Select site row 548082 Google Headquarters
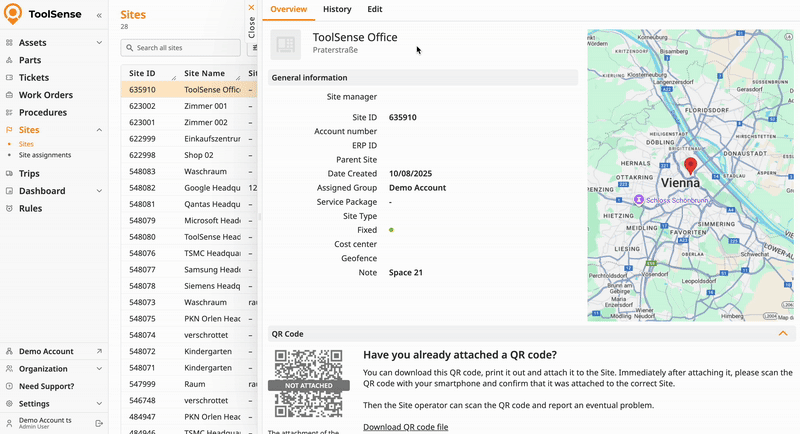This screenshot has height=434, width=800. 189,188
